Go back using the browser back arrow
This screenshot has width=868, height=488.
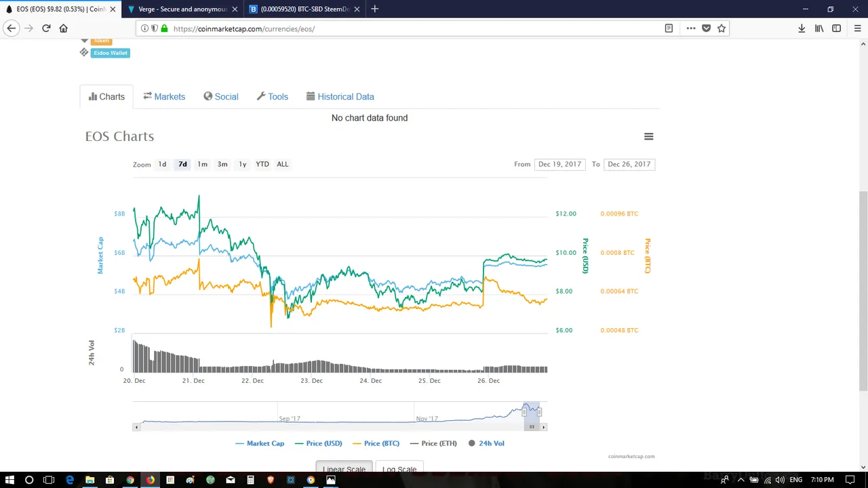[12, 28]
